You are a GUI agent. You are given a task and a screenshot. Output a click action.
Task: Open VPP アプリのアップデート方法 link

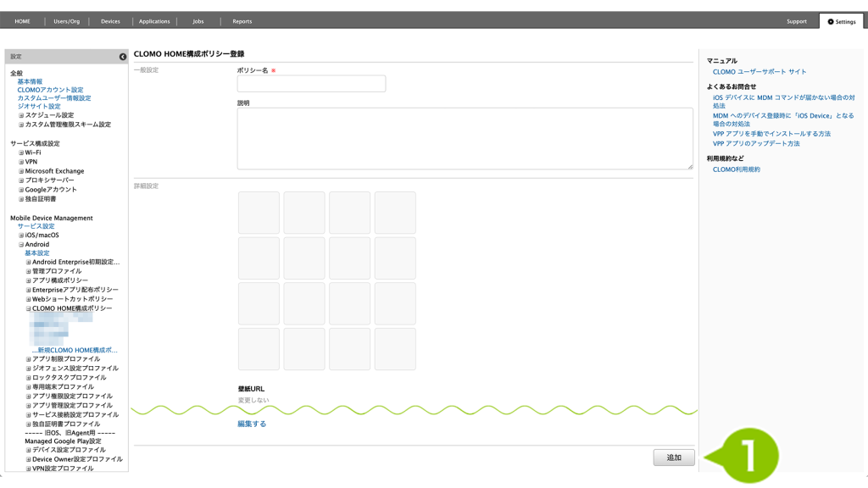(x=756, y=144)
